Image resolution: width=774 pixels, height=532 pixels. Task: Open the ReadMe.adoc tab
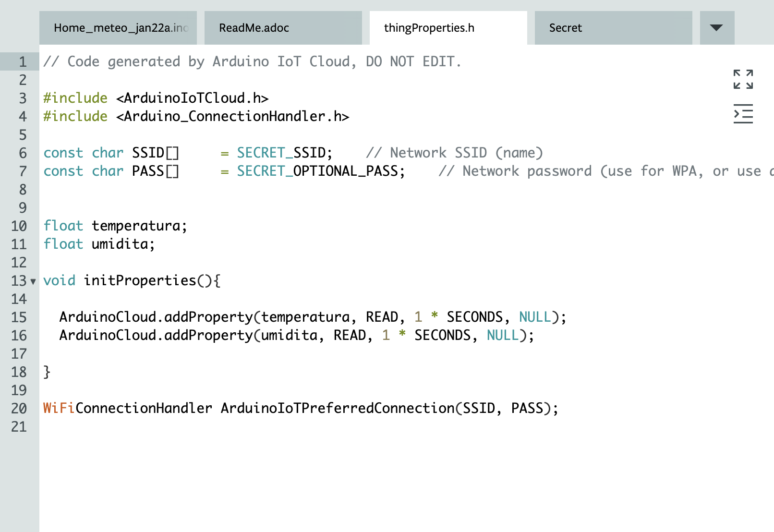[283, 28]
